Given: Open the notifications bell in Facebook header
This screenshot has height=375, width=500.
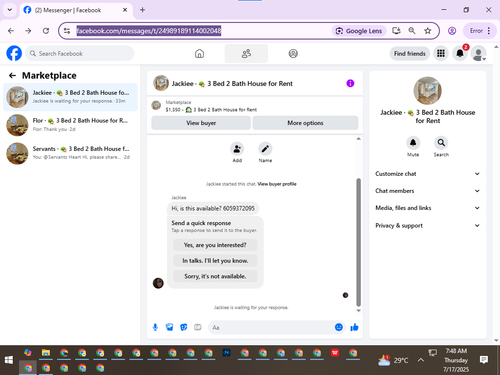Looking at the screenshot, I should pyautogui.click(x=460, y=53).
